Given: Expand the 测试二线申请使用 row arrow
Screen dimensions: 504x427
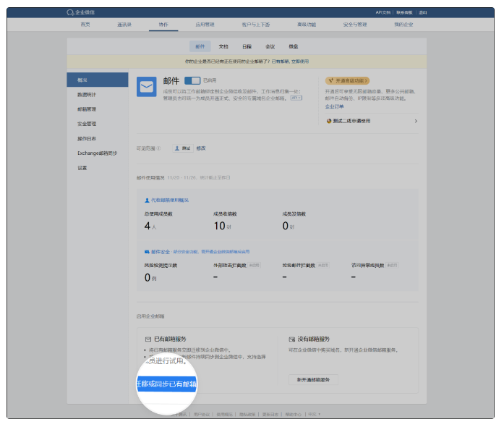Looking at the screenshot, I should pyautogui.click(x=416, y=121).
